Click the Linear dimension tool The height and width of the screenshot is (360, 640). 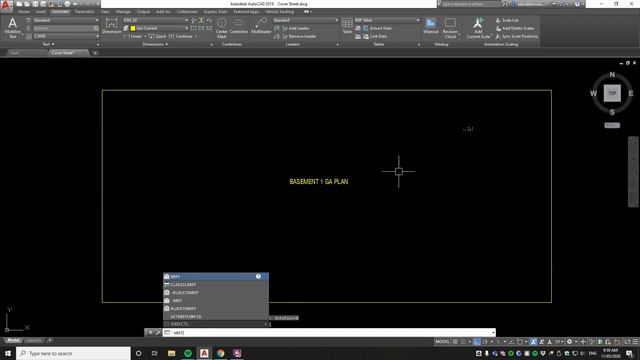[x=133, y=36]
